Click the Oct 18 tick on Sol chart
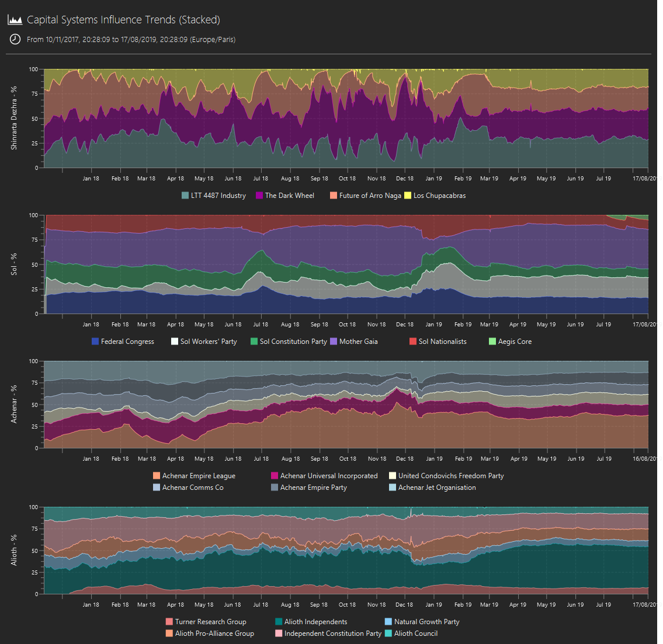Screen dimensions: 663x644 click(x=347, y=325)
